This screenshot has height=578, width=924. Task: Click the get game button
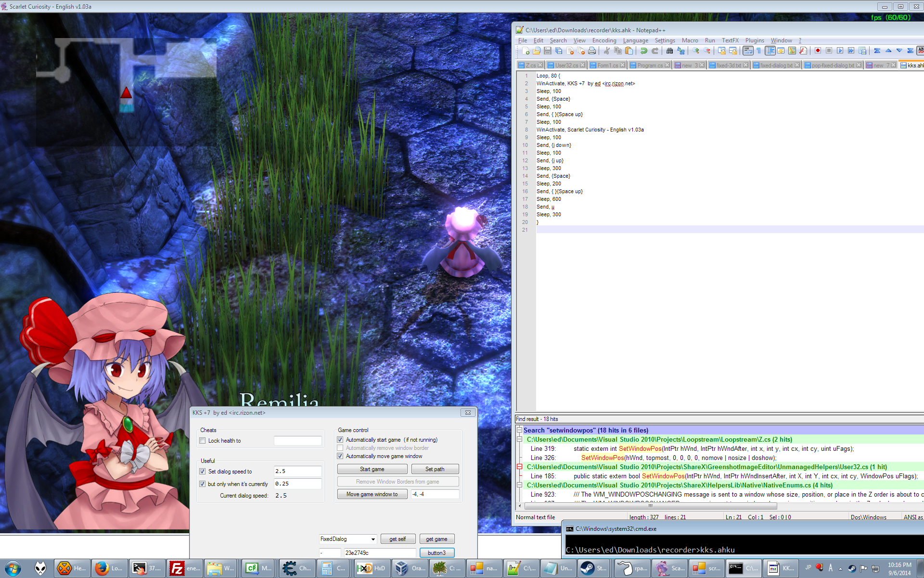click(x=436, y=539)
